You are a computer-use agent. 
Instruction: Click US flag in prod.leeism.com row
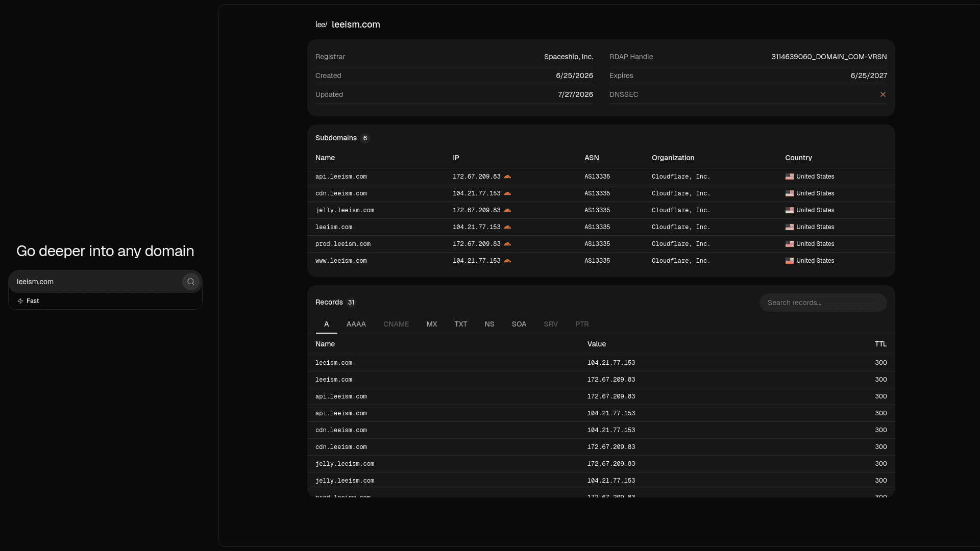[x=790, y=244]
